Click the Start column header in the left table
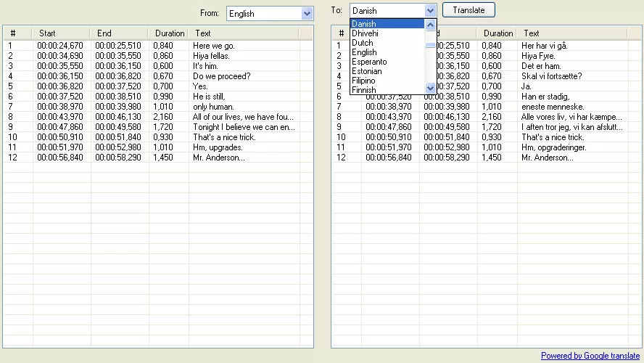The image size is (644, 363). [x=48, y=33]
